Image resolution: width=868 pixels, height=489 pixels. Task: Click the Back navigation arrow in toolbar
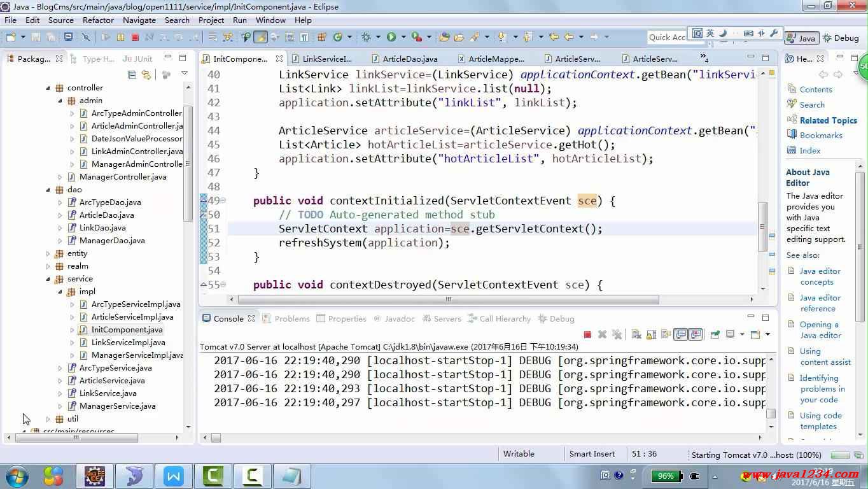click(570, 37)
